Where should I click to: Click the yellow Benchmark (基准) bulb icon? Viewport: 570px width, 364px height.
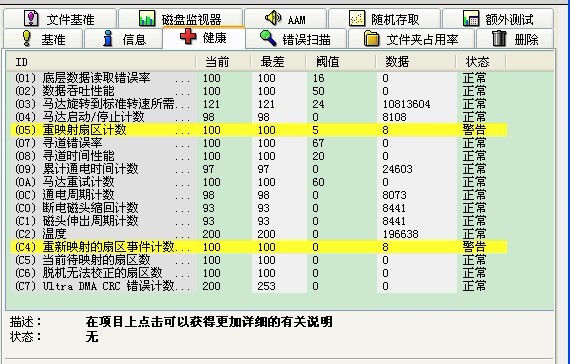27,38
